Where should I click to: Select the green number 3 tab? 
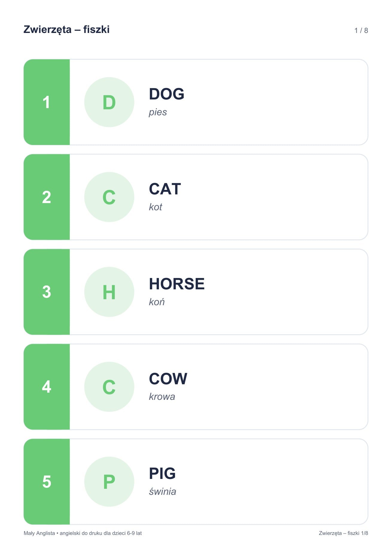coord(47,292)
